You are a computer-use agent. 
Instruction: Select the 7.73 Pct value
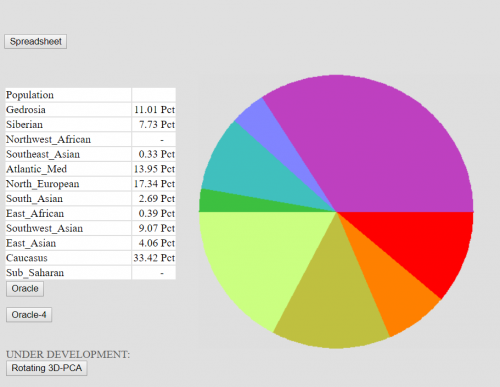pos(157,125)
